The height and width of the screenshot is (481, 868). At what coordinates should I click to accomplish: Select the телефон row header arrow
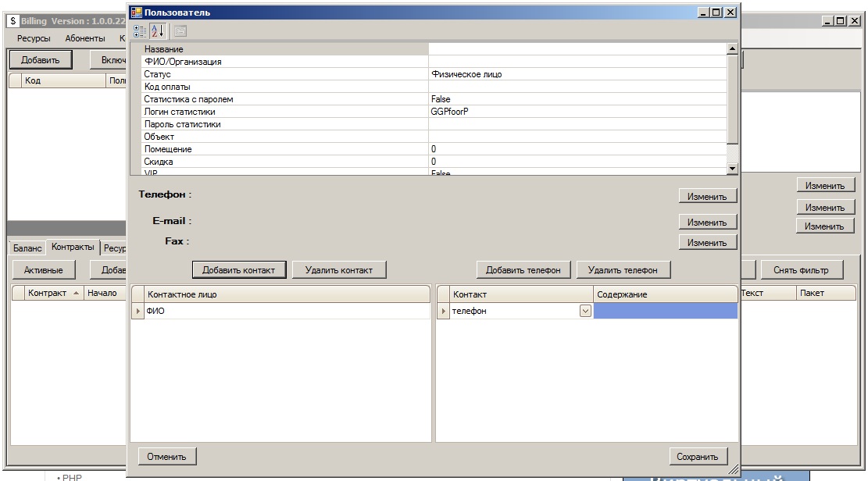[x=443, y=311]
